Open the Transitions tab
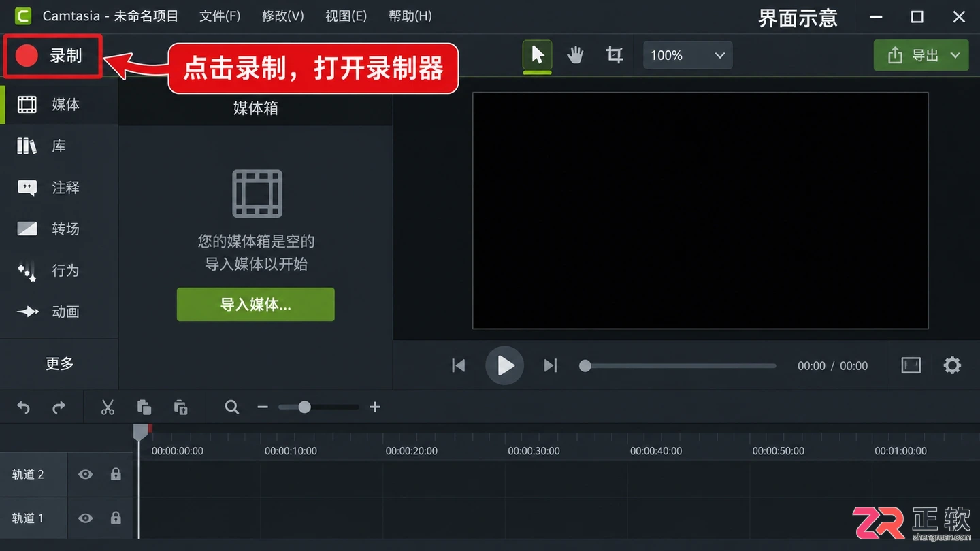Image resolution: width=980 pixels, height=551 pixels. pyautogui.click(x=59, y=229)
